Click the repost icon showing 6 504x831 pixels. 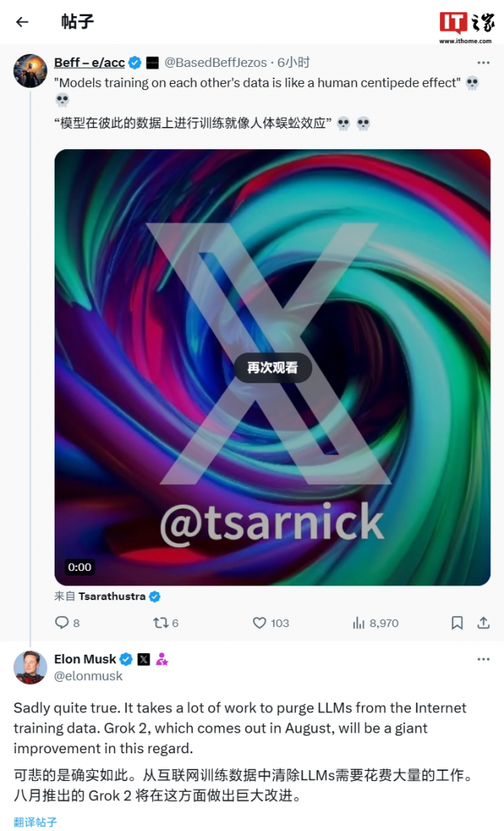[x=161, y=622]
